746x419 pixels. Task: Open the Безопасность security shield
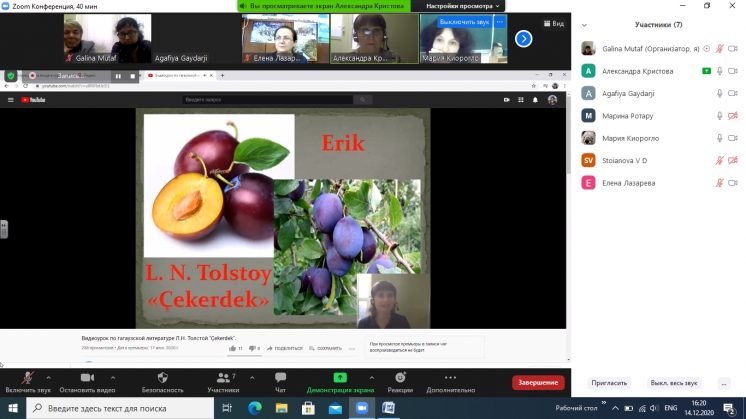(163, 382)
